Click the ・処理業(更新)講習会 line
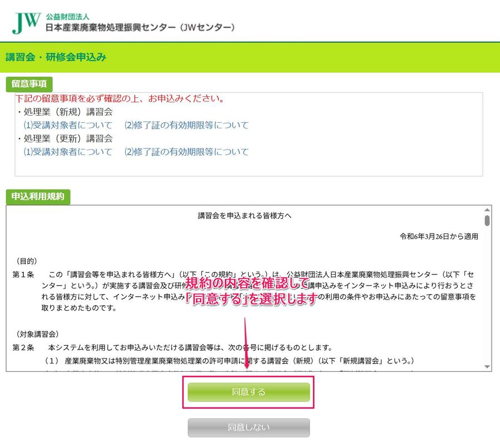 [x=64, y=138]
